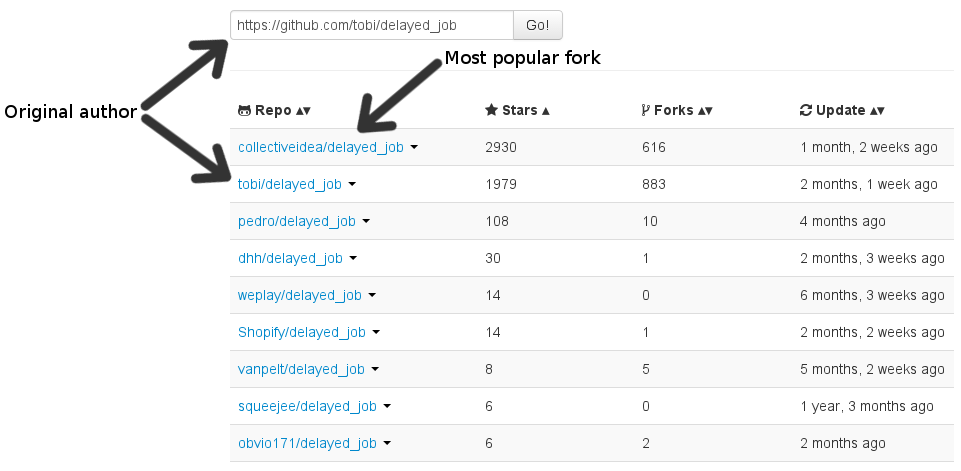This screenshot has width=961, height=471.
Task: Open dropdown caret beside tobi/delayed_job
Action: pos(352,184)
